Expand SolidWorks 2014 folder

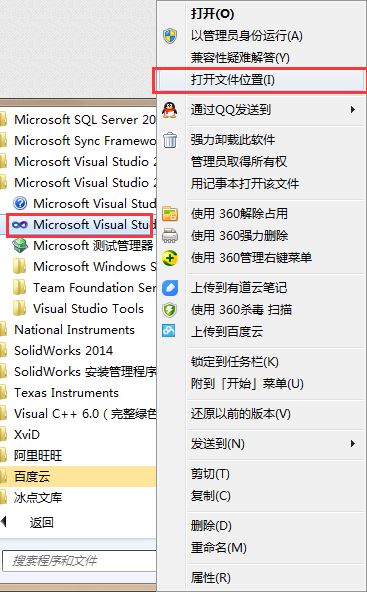[78, 351]
